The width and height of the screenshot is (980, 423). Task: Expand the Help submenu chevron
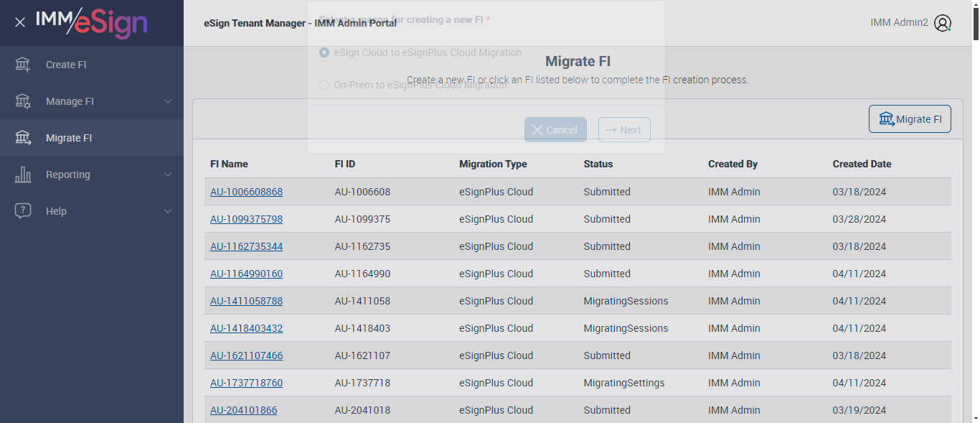click(x=168, y=211)
